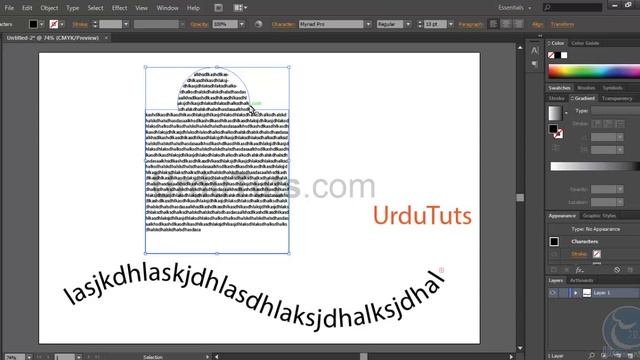Click the Locate Object icon in Layers panel
The image size is (640, 360).
tap(591, 356)
